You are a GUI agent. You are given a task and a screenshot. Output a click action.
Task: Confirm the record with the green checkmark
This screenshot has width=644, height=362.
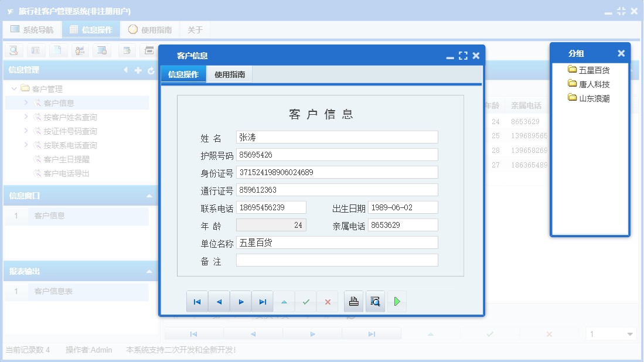pyautogui.click(x=305, y=301)
